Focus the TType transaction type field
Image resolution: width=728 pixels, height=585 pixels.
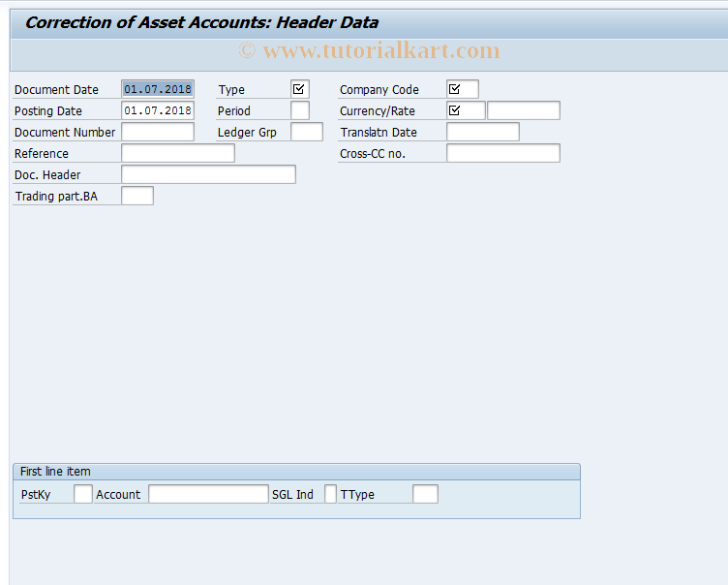coord(425,494)
